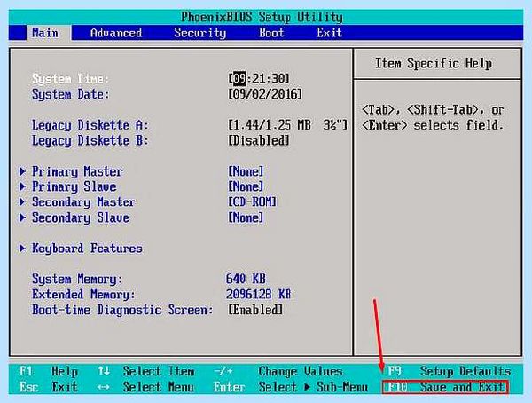Click the None value for Primary Master
532x403 pixels.
(246, 171)
